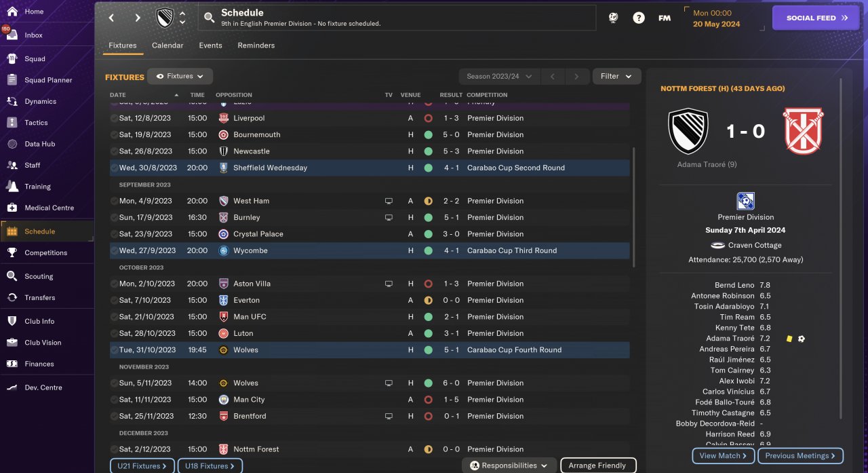Screen dimensions: 868x473
Task: Switch to the Reminders tab
Action: (x=256, y=45)
